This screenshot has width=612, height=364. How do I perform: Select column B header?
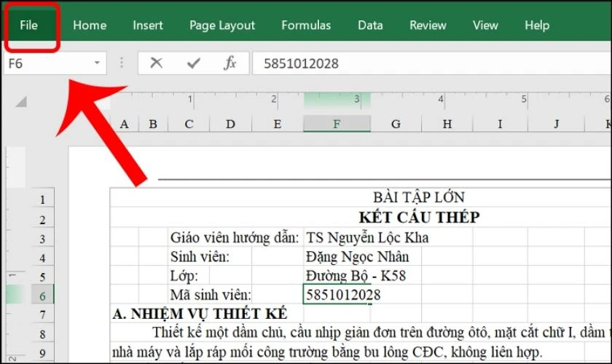(153, 124)
